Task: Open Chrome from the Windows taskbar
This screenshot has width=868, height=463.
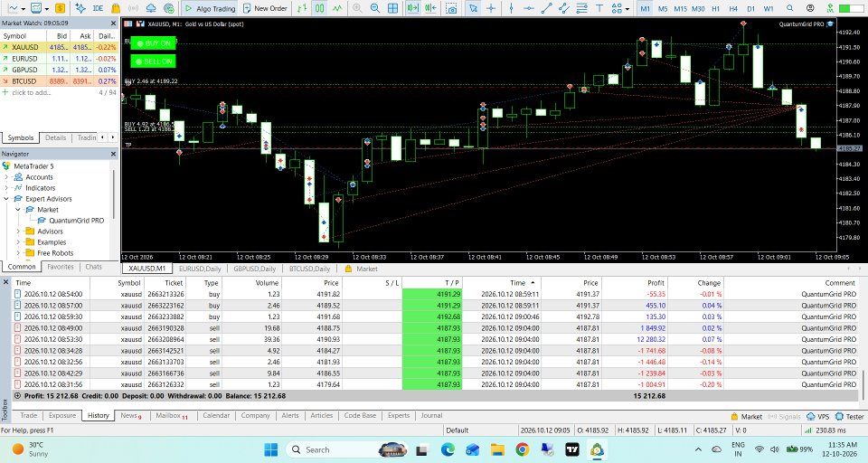Action: point(522,449)
